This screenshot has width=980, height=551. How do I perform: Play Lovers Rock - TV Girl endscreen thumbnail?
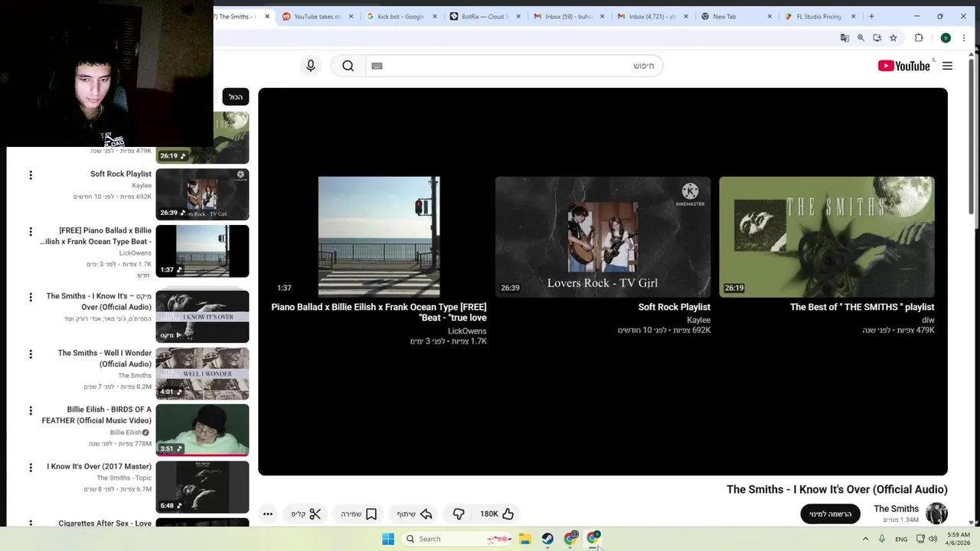pyautogui.click(x=603, y=236)
